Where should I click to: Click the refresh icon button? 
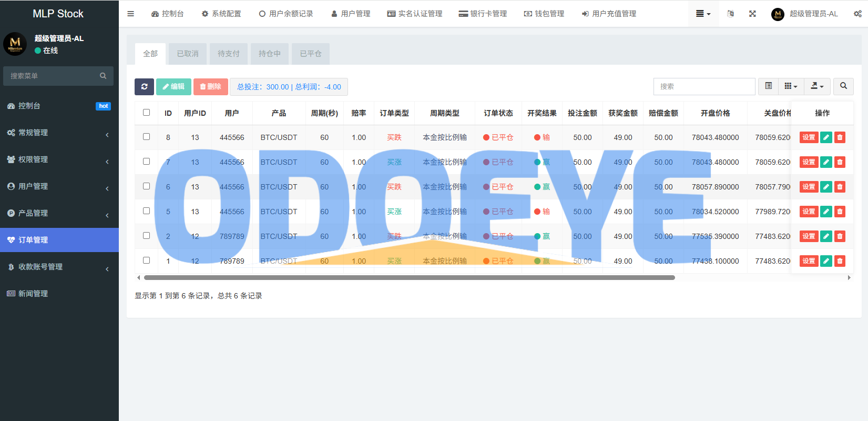coord(144,87)
